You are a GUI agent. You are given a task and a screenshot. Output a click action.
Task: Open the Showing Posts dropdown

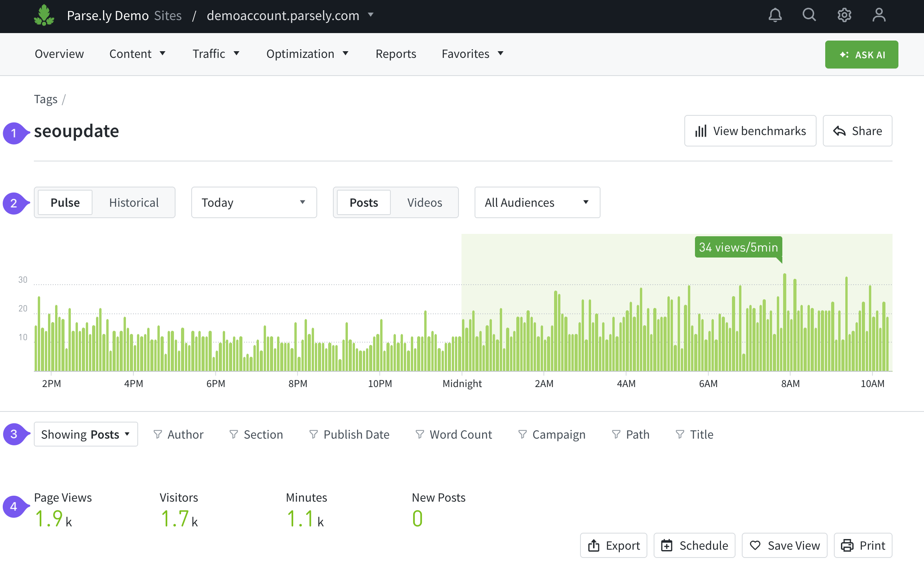coord(86,434)
